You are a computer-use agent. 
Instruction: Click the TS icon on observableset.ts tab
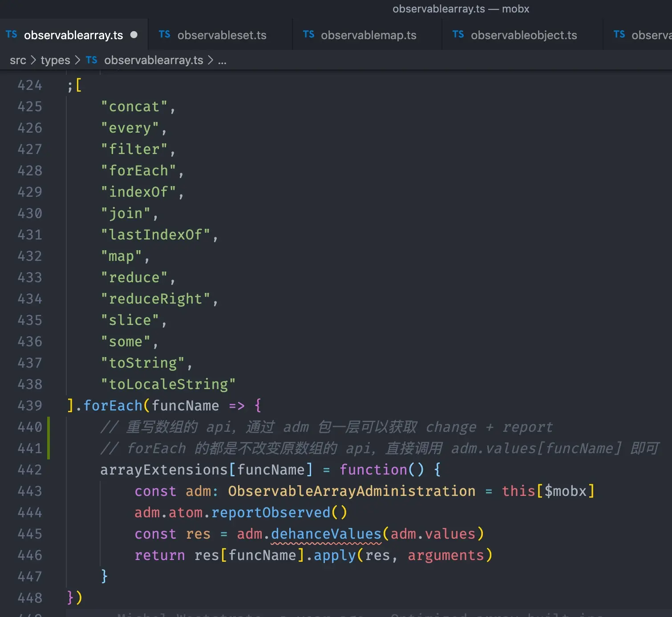(x=164, y=34)
